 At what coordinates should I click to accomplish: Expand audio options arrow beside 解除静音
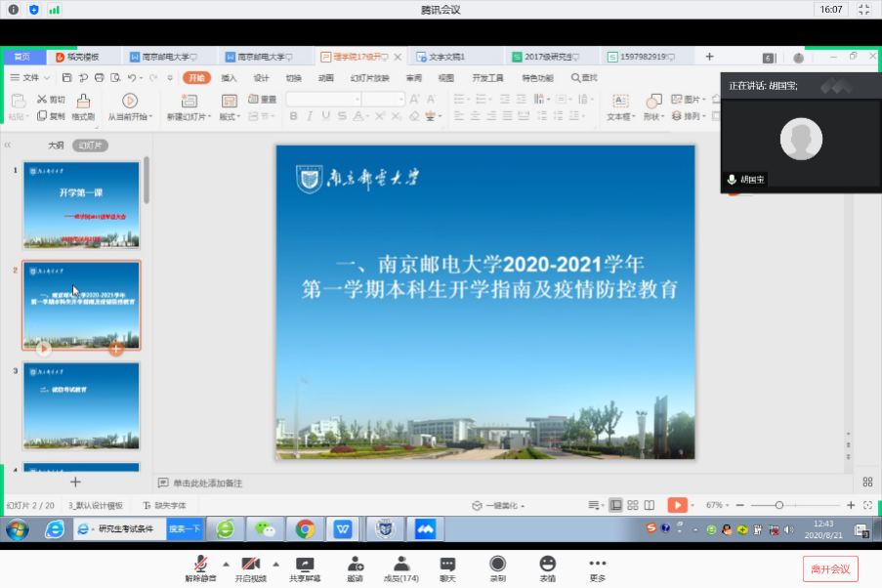click(226, 564)
